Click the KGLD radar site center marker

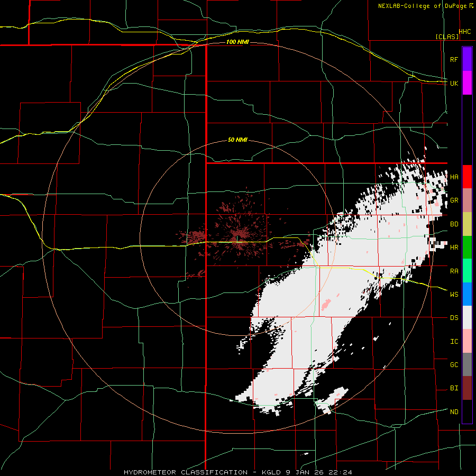point(237,239)
